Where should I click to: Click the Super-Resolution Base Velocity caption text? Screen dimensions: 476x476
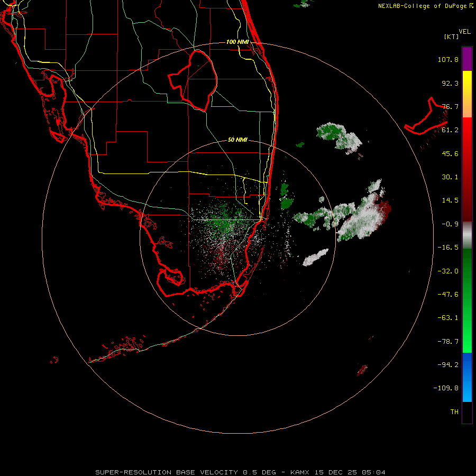tap(240, 472)
